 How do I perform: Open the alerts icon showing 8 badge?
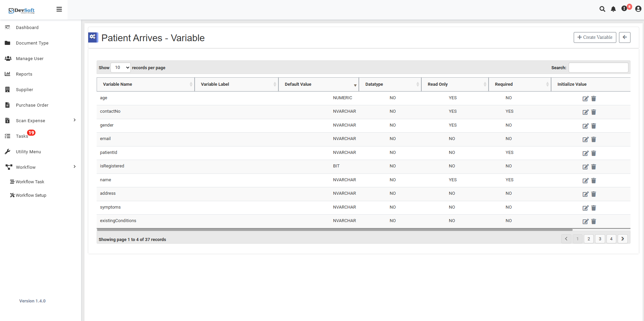coord(624,9)
